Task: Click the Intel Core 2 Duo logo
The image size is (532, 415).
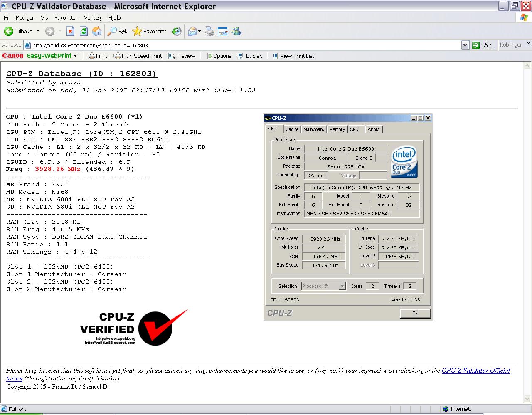Action: pyautogui.click(x=404, y=161)
